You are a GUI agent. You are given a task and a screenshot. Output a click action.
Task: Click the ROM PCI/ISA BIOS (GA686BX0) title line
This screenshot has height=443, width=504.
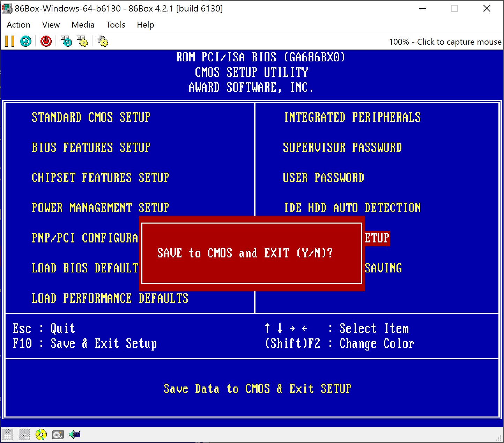(261, 57)
